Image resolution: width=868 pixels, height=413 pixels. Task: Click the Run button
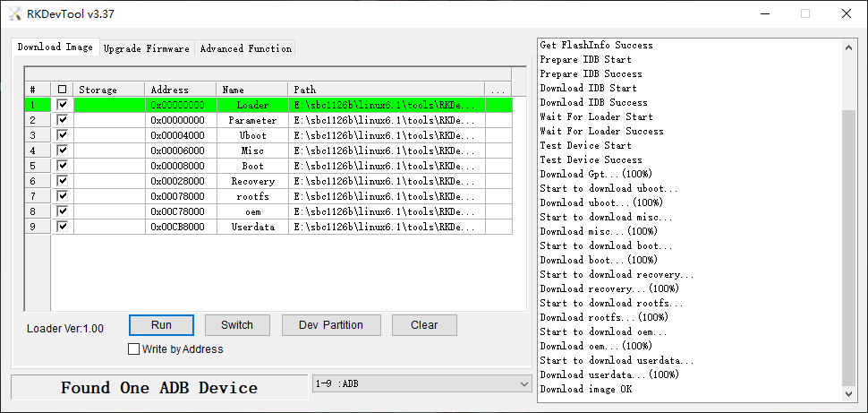tap(161, 325)
